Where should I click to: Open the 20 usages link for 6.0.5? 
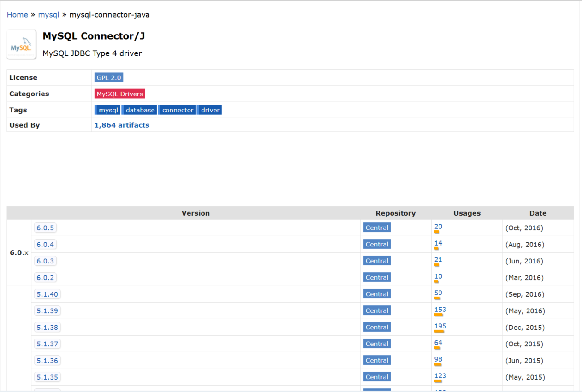pyautogui.click(x=438, y=227)
